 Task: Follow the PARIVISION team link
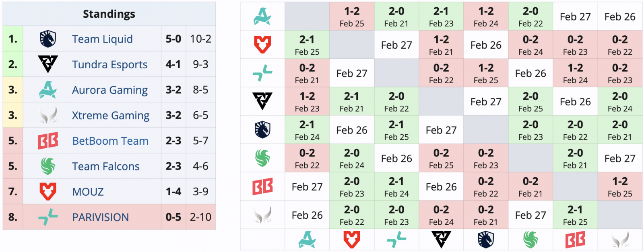[x=100, y=217]
